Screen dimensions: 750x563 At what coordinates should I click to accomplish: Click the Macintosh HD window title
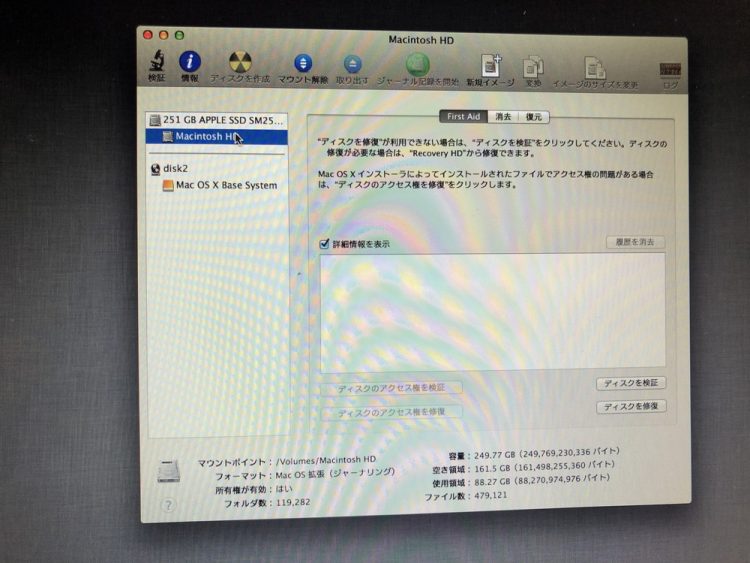pyautogui.click(x=421, y=40)
